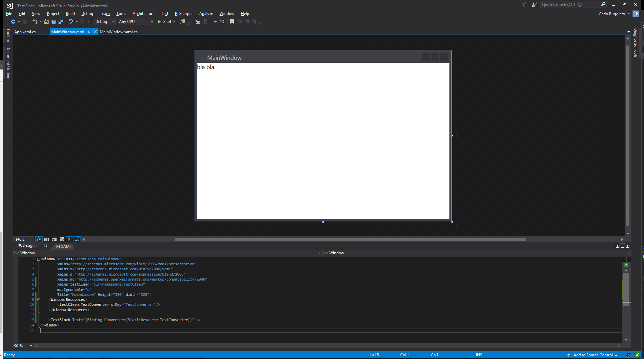The height and width of the screenshot is (359, 644).
Task: Click the Comment Out Lines icon
Action: pos(215,22)
